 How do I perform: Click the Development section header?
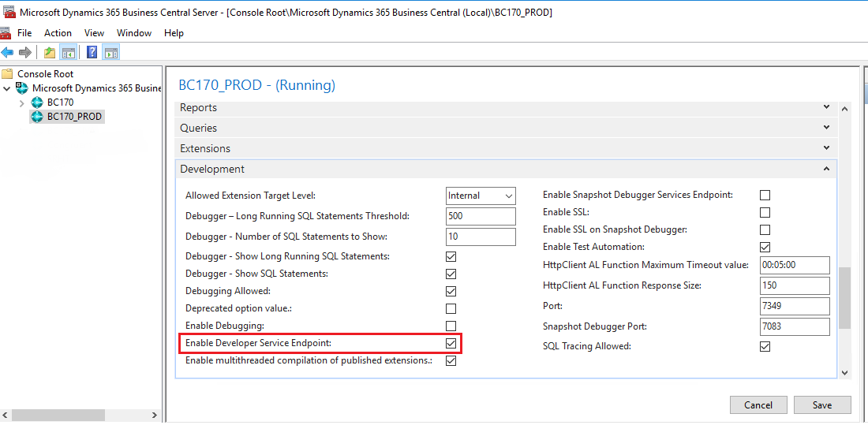coord(505,169)
